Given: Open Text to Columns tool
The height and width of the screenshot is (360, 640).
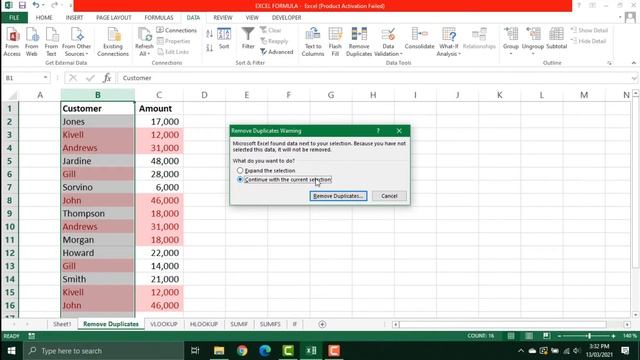Looking at the screenshot, I should click(x=313, y=42).
